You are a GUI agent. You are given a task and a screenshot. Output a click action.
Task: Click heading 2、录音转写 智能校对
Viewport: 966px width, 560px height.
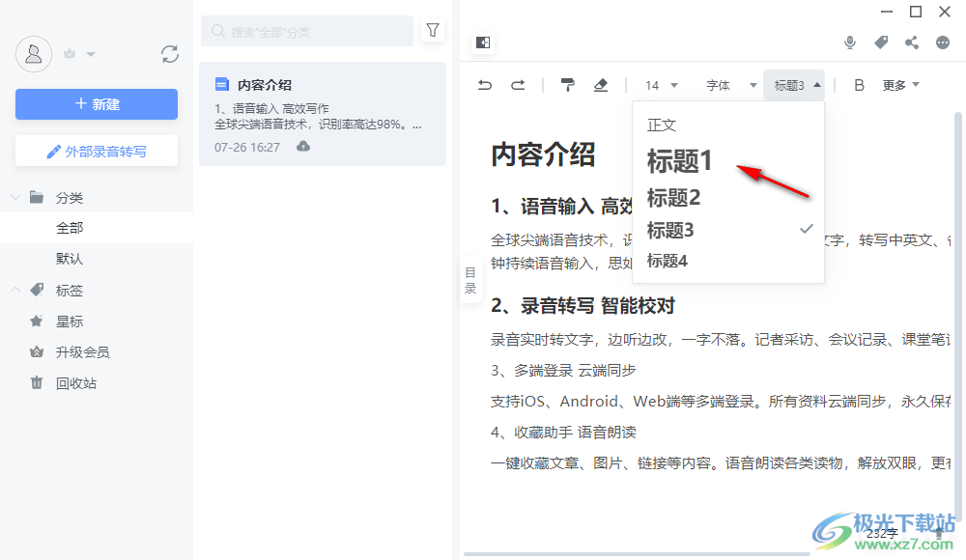pyautogui.click(x=582, y=305)
